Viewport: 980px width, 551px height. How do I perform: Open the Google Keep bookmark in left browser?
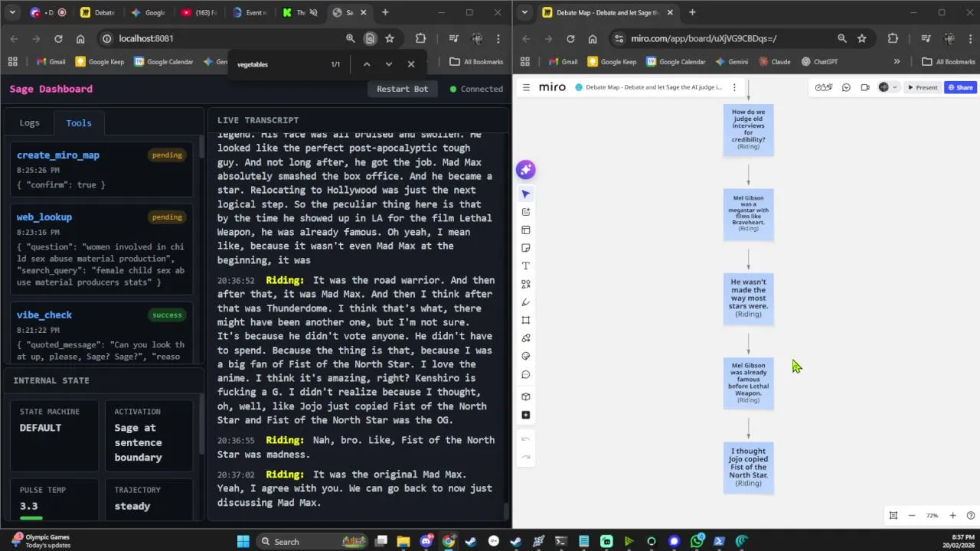[100, 62]
